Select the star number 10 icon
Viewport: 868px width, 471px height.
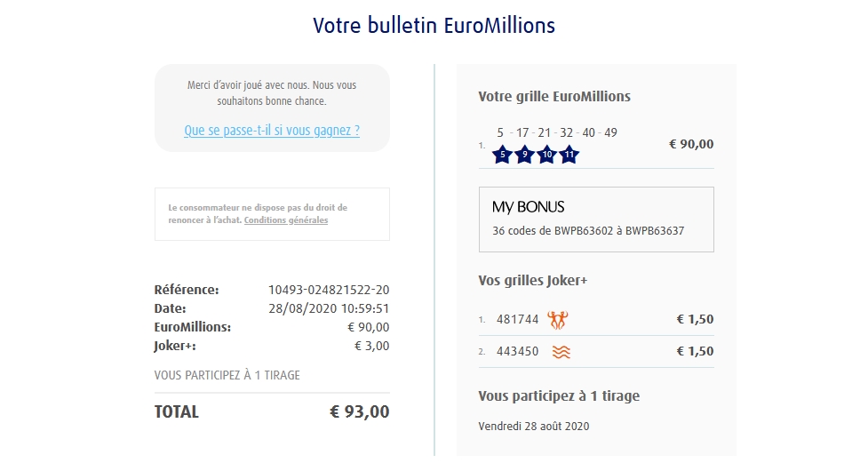coord(547,155)
